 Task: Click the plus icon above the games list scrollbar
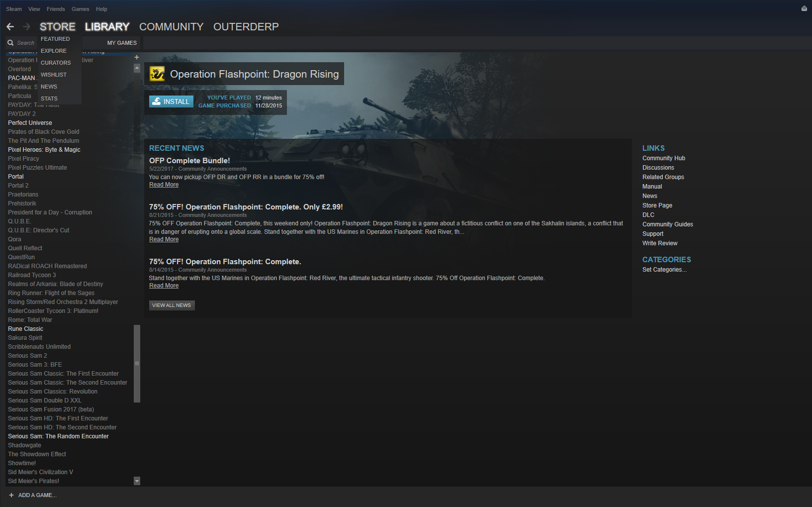137,57
